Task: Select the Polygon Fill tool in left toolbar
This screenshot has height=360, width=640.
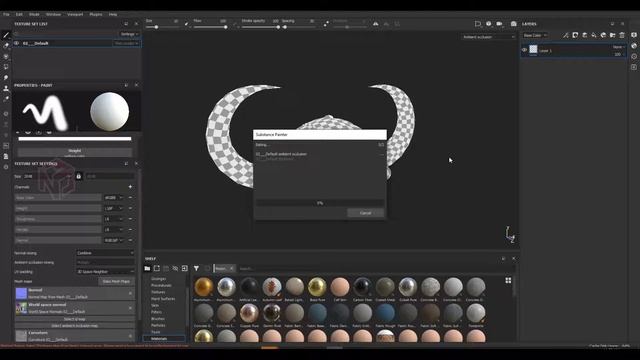Action: click(6, 67)
